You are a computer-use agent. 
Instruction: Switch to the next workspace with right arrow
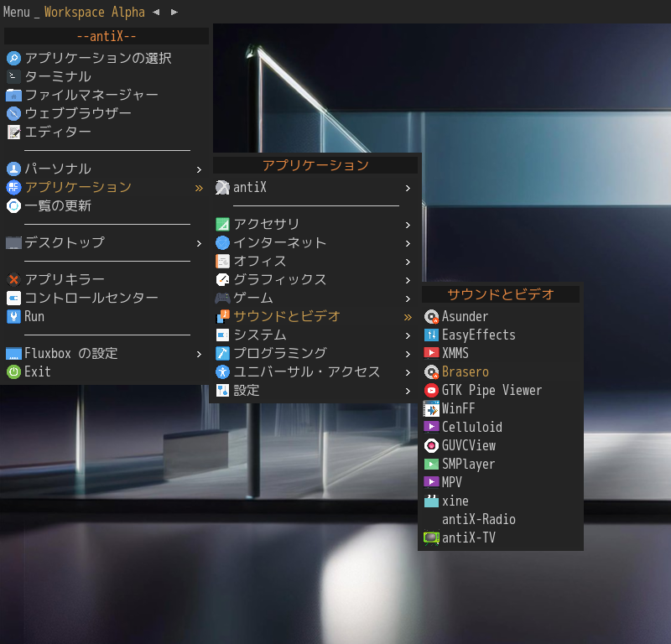tap(174, 13)
